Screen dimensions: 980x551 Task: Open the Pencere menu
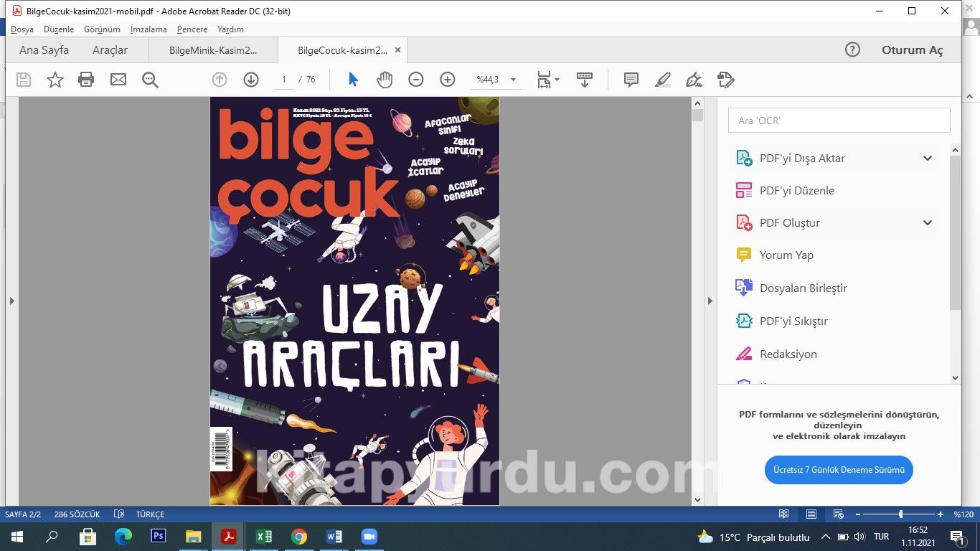(x=192, y=29)
